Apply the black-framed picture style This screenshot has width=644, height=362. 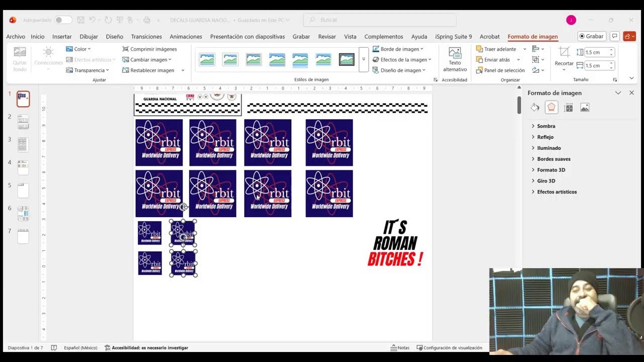pos(347,59)
